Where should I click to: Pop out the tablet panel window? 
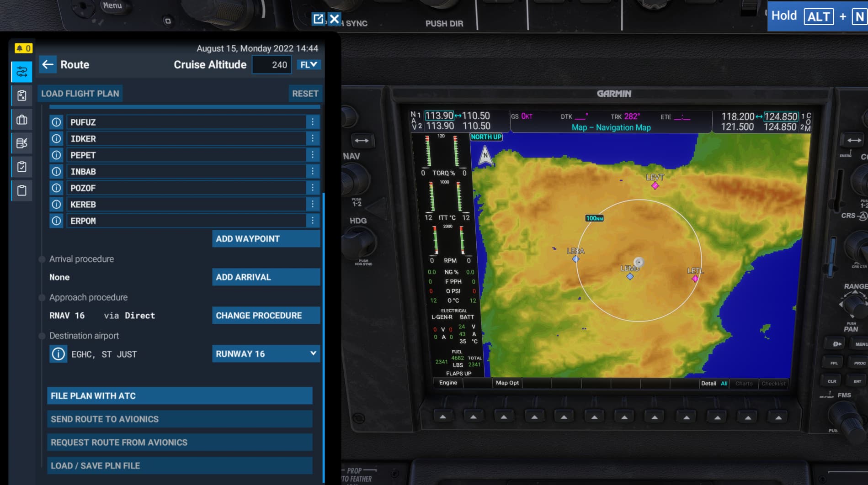(318, 19)
